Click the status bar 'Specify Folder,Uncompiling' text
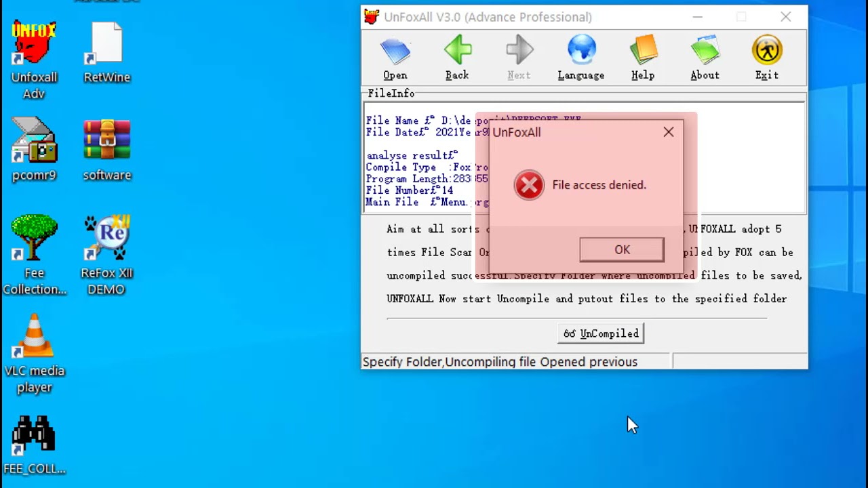This screenshot has height=488, width=868. [x=500, y=362]
